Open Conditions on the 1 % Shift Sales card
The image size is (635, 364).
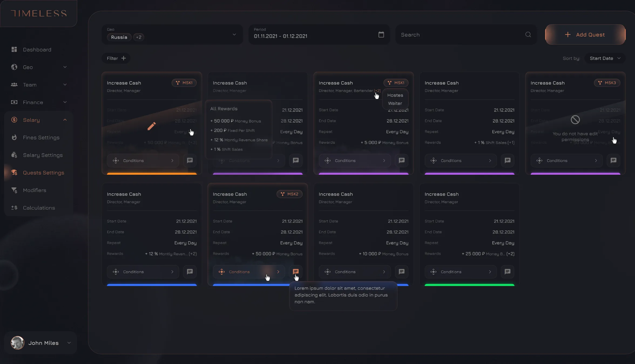461,160
